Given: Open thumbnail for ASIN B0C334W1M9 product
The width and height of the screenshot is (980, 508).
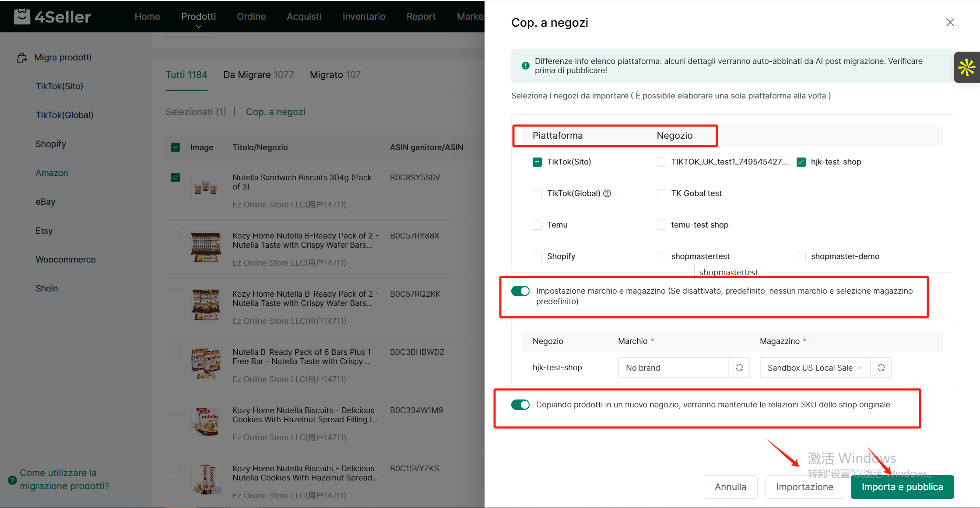Looking at the screenshot, I should click(x=206, y=421).
